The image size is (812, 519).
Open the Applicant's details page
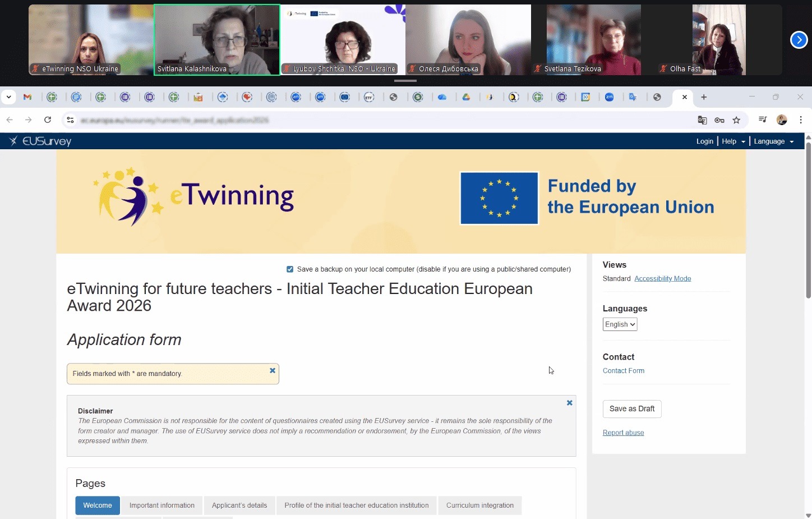coord(239,506)
